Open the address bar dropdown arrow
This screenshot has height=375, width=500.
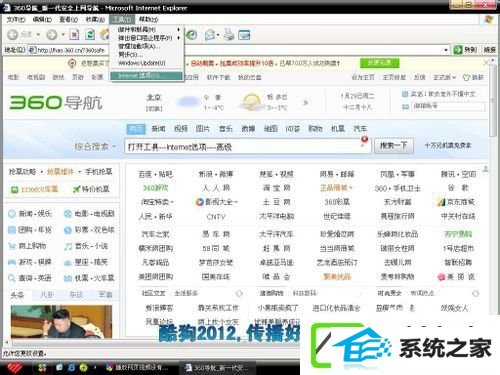tap(446, 50)
